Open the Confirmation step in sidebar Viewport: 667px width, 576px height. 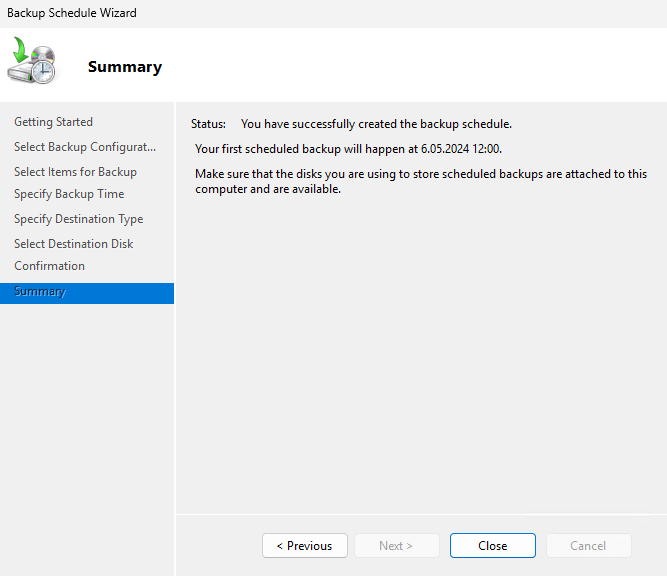click(49, 266)
